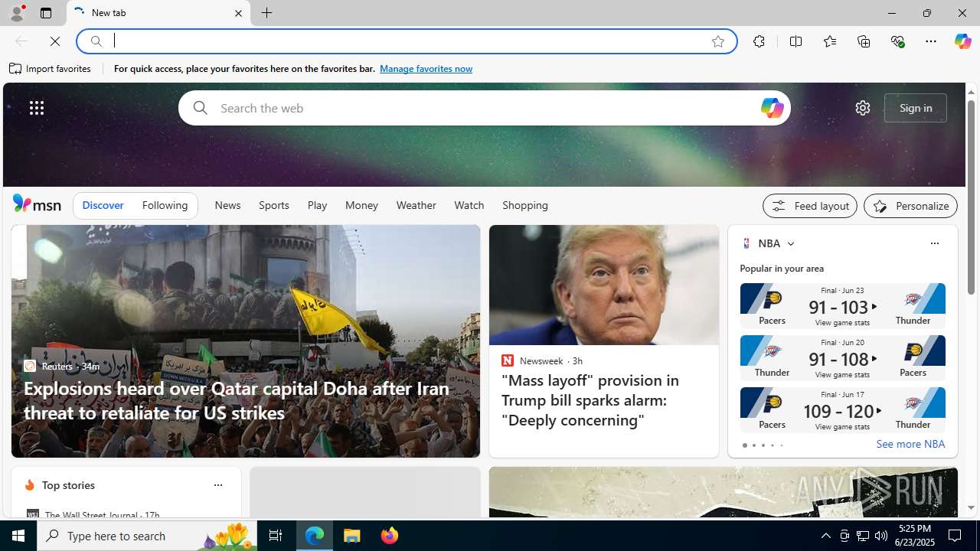This screenshot has height=551, width=980.
Task: Close the New tab
Action: 238,13
